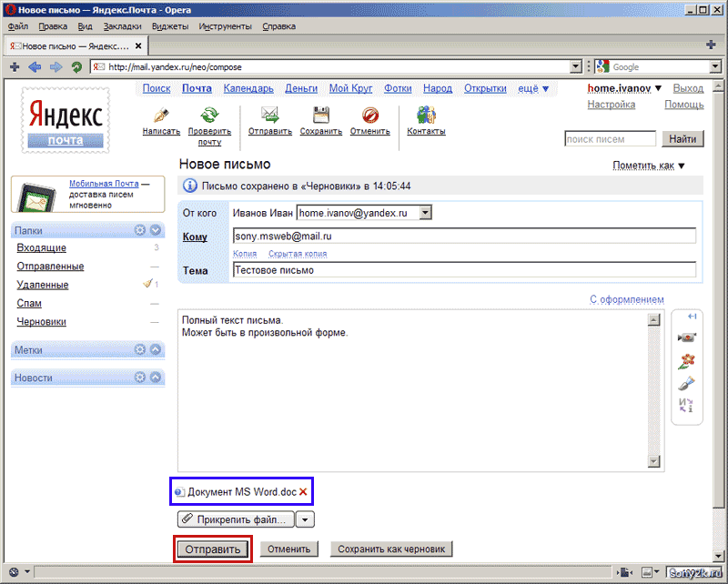Image resolution: width=728 pixels, height=584 pixels.
Task: Open the Файл menu
Action: [18, 26]
